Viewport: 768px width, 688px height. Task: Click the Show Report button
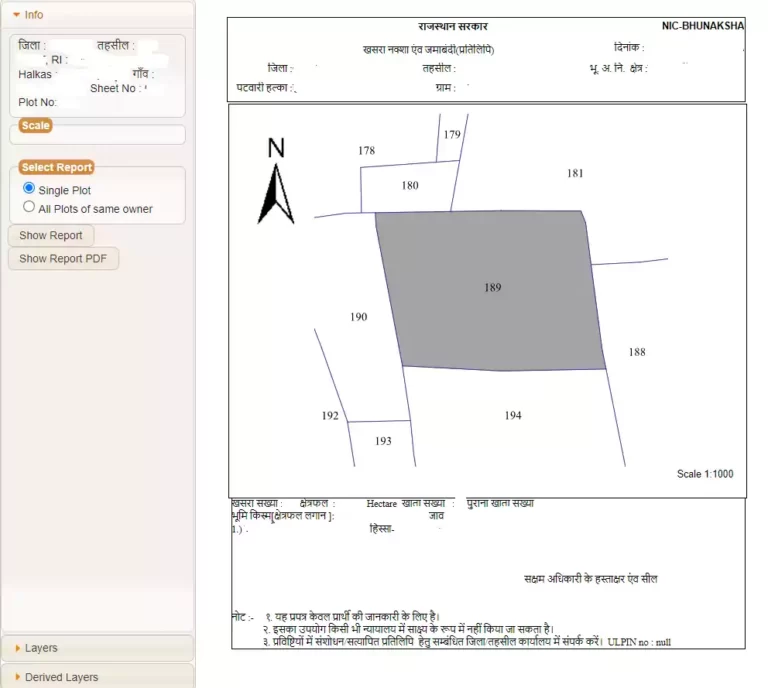(x=51, y=236)
